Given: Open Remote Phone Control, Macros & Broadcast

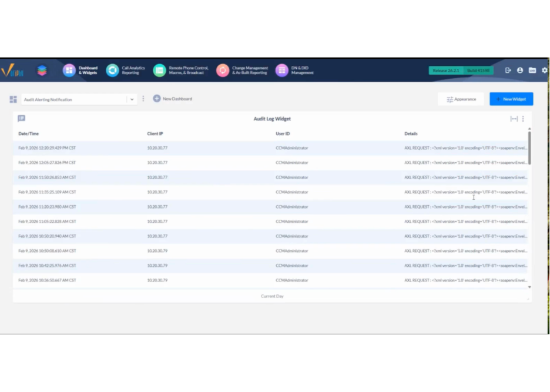Looking at the screenshot, I should (x=181, y=71).
